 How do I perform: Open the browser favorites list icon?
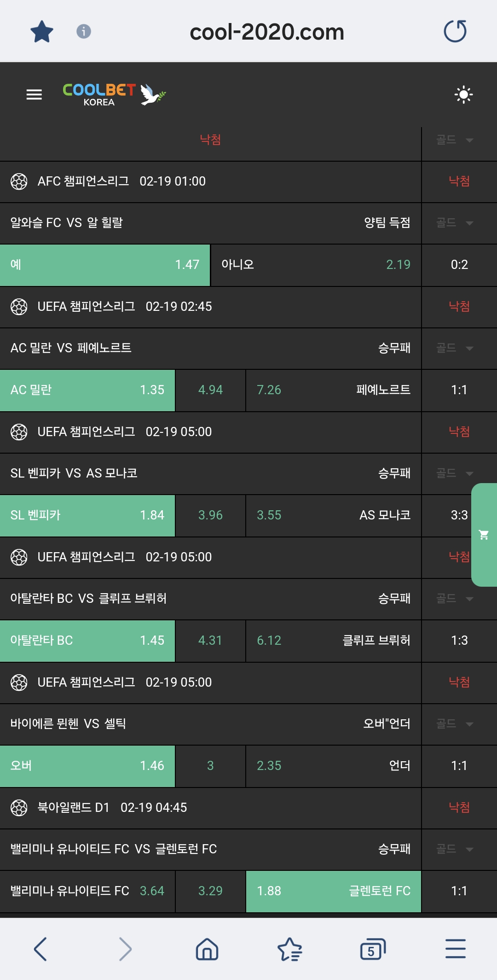point(290,949)
